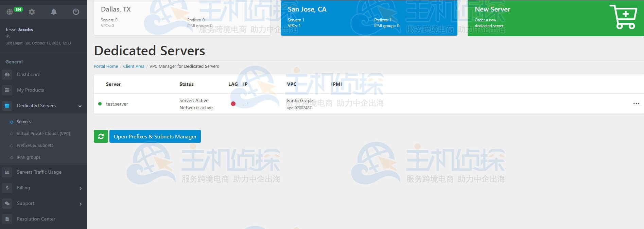Open notifications bell icon
This screenshot has height=229, width=644.
pos(54,12)
